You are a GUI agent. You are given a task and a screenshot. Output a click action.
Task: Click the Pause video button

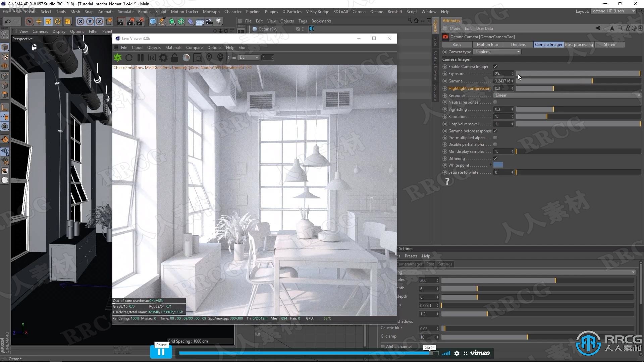(161, 352)
